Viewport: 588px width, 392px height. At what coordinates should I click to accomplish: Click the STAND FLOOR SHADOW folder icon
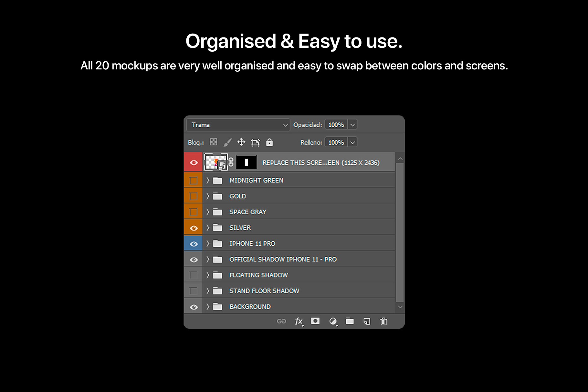(x=218, y=291)
